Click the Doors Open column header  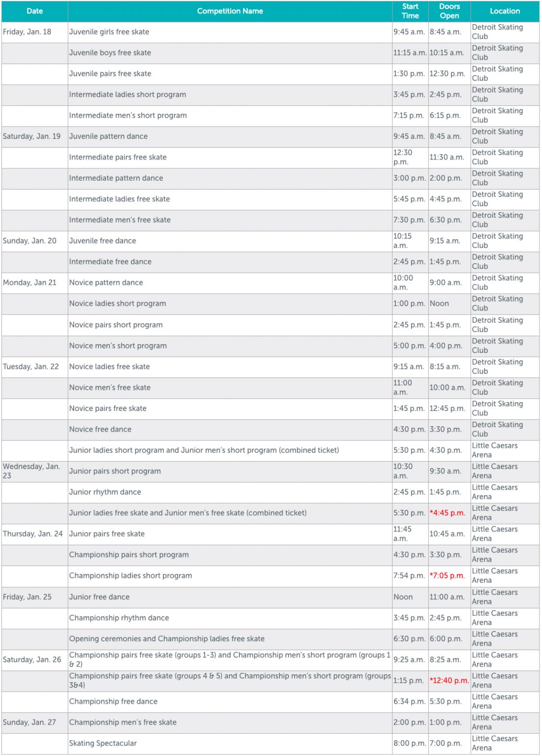[x=449, y=11]
